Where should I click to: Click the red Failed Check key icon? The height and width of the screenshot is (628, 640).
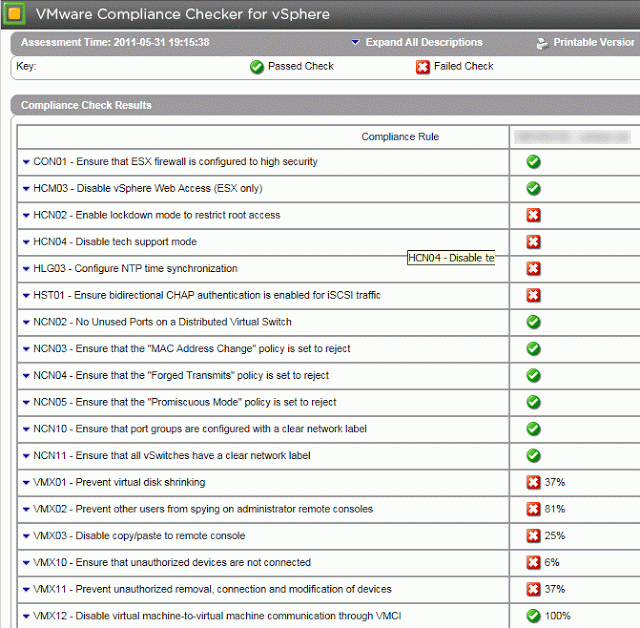tap(422, 67)
